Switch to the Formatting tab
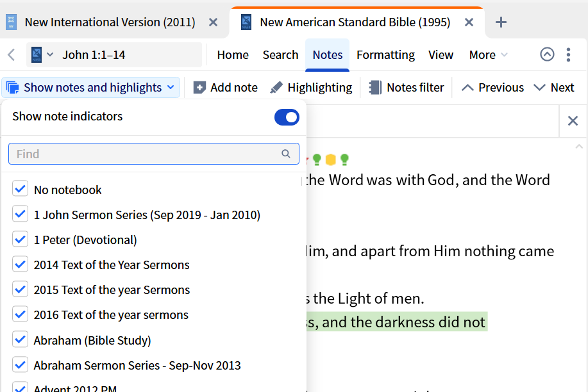588x392 pixels. pos(385,55)
